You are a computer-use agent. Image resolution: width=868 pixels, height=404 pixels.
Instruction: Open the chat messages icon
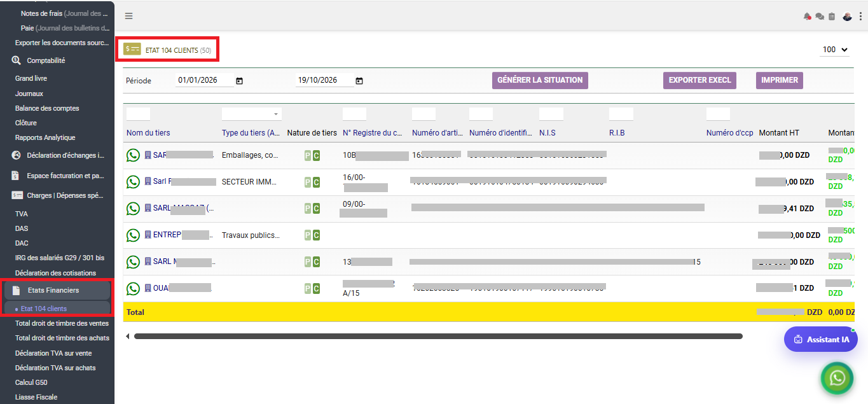tap(820, 17)
